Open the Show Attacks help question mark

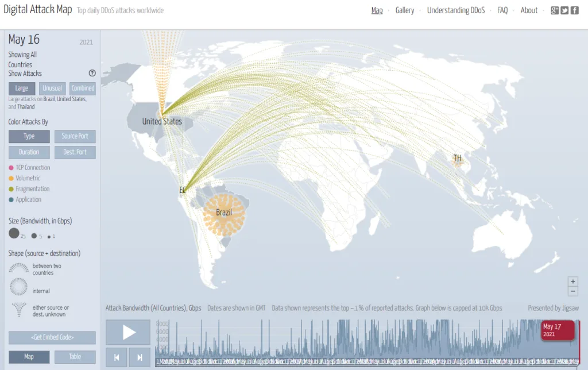(91, 73)
